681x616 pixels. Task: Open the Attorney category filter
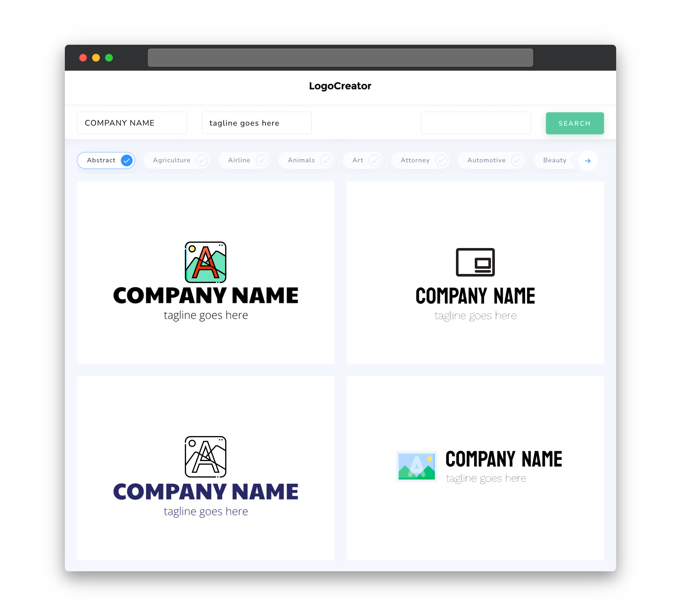[421, 160]
